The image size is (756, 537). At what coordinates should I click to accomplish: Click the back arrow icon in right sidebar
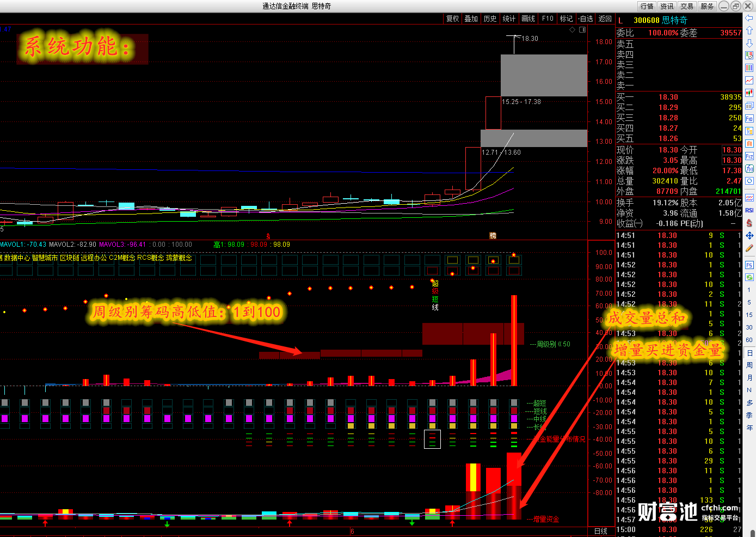(x=749, y=18)
